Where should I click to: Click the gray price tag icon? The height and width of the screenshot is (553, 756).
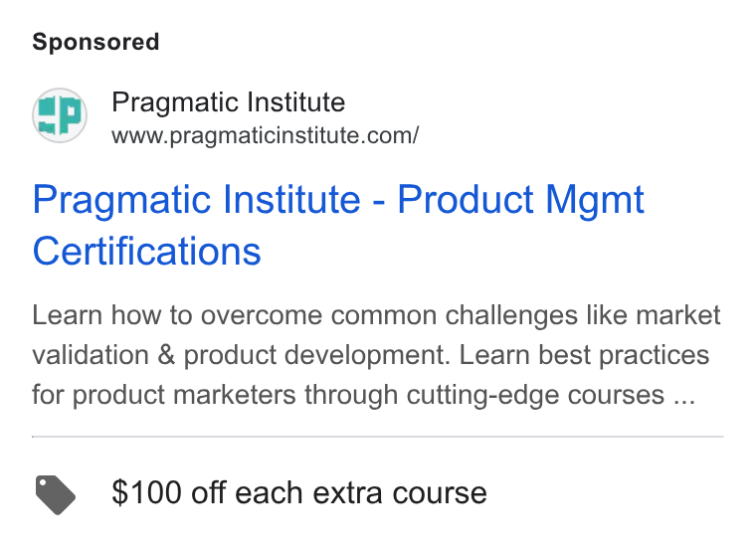pyautogui.click(x=56, y=495)
